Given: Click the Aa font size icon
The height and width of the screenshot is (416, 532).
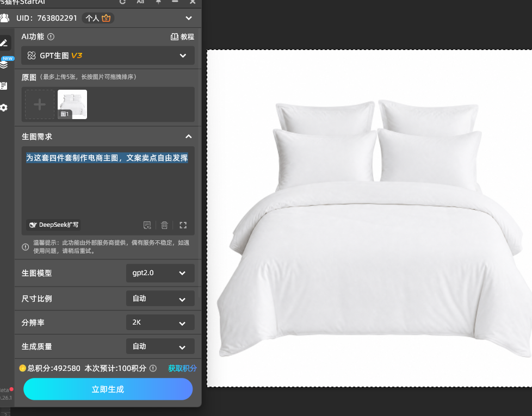Looking at the screenshot, I should point(140,2).
